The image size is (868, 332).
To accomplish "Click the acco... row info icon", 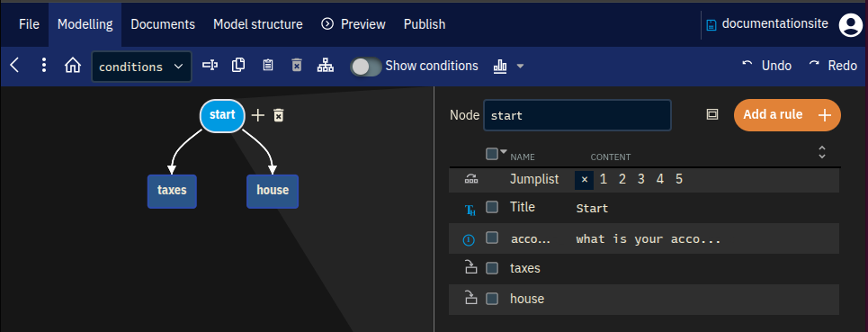I will [469, 239].
